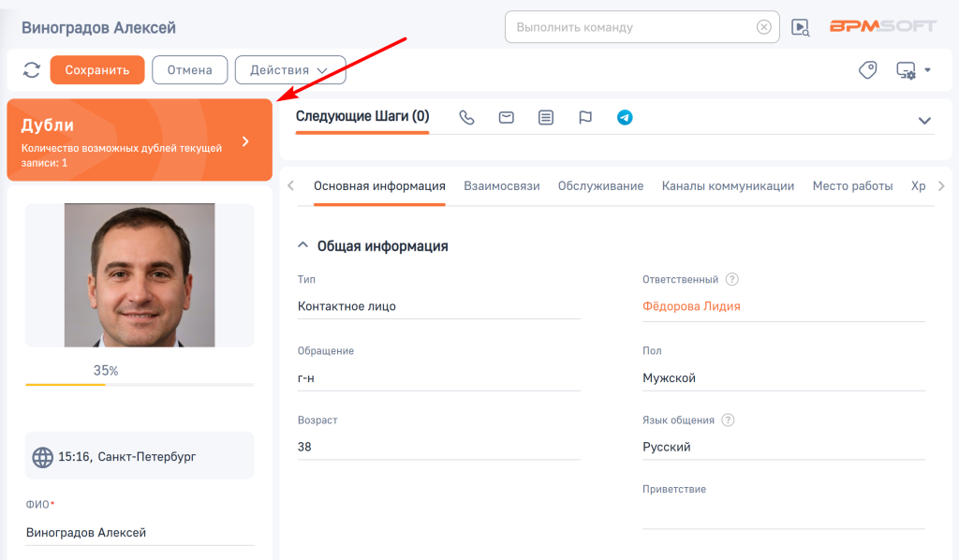Switch to the Взаимосвязи tab
The height and width of the screenshot is (560, 959).
[502, 186]
